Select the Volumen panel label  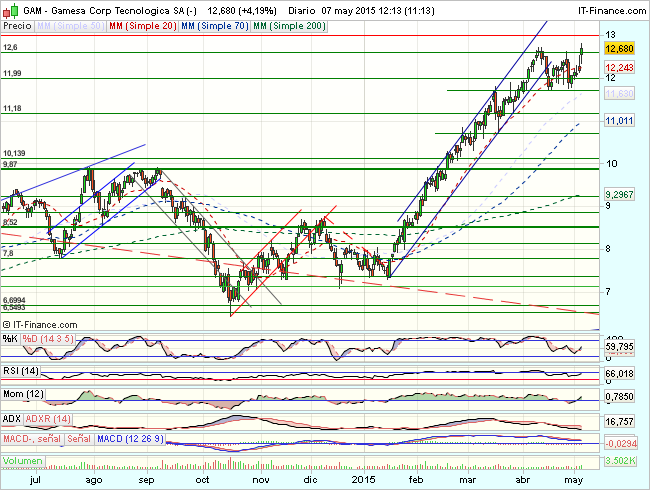coord(23,461)
